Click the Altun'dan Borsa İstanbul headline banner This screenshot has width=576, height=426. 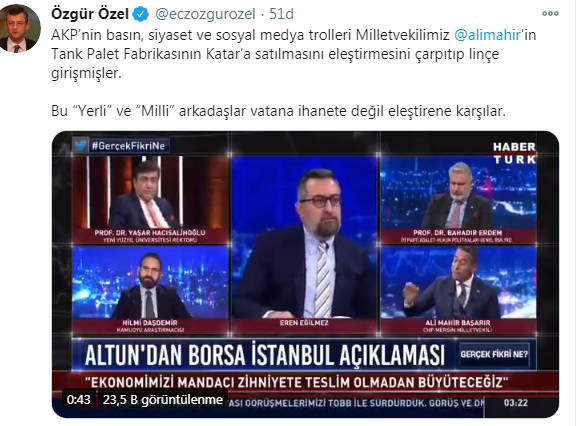(x=264, y=355)
